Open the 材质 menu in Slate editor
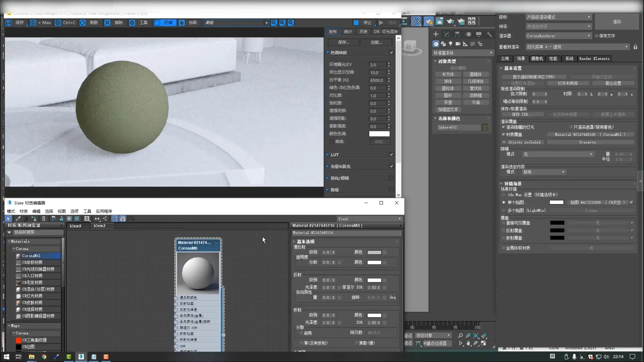The height and width of the screenshot is (362, 644). point(23,211)
